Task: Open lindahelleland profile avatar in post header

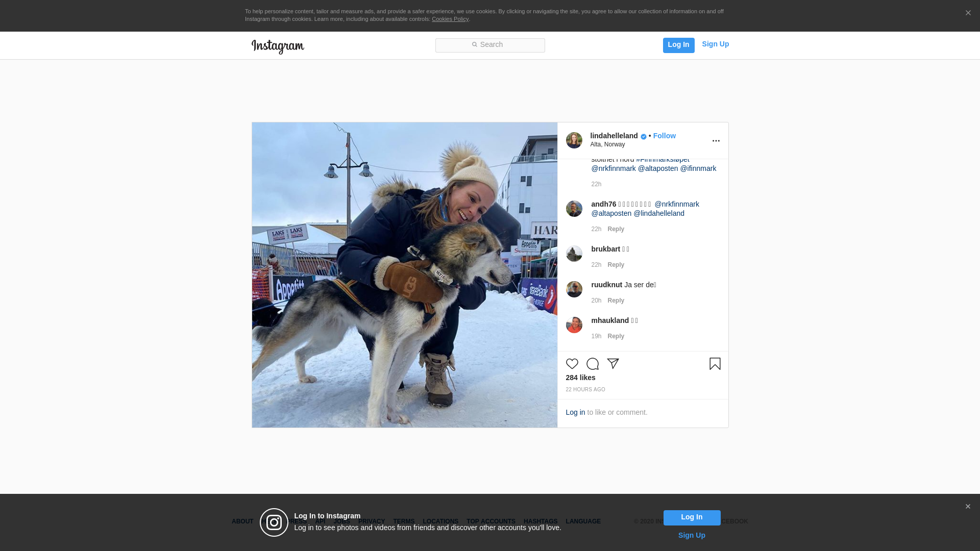Action: click(574, 140)
